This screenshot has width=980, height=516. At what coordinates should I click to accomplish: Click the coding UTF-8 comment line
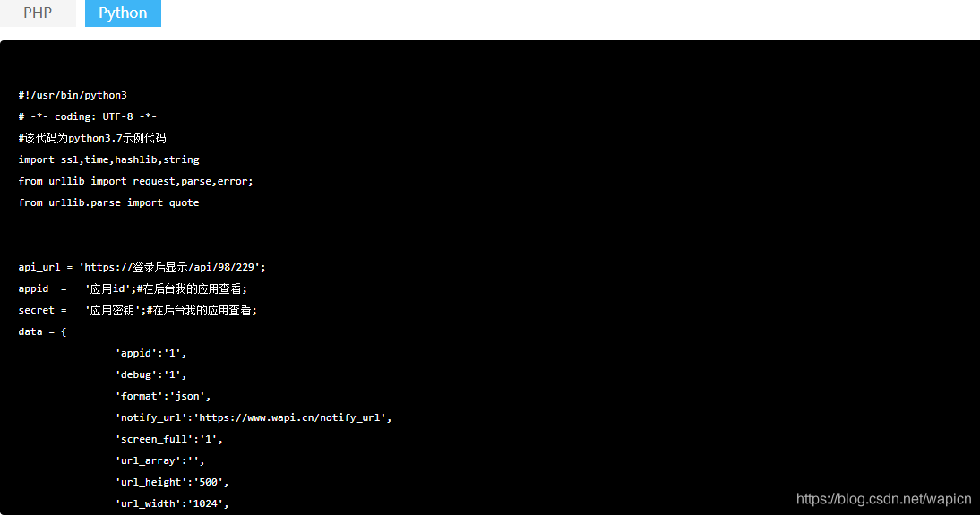[x=88, y=116]
